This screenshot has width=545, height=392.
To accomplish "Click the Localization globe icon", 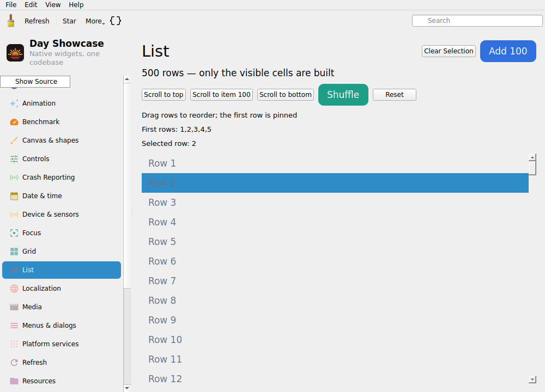I will tap(14, 289).
